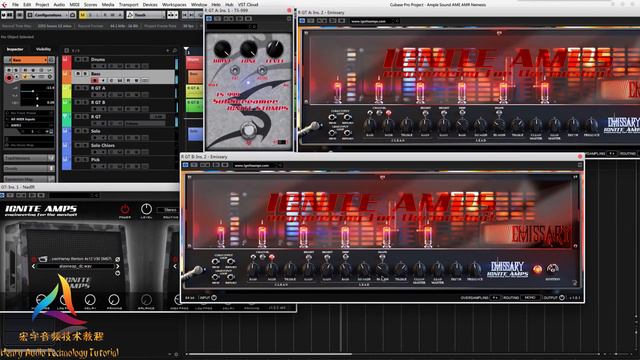The image size is (640, 360).
Task: Click Input knob on front Emissary window
Action: tap(214, 298)
